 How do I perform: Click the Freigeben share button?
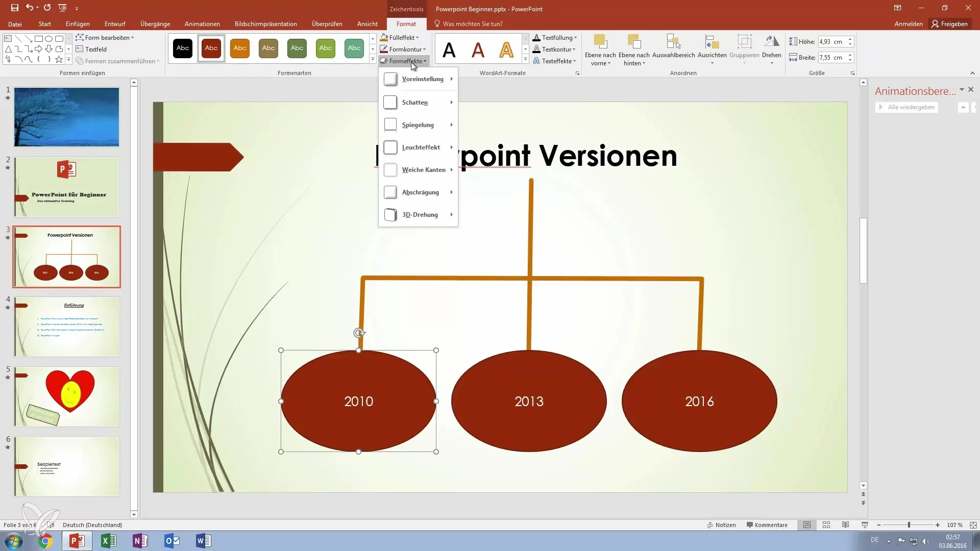click(x=949, y=24)
